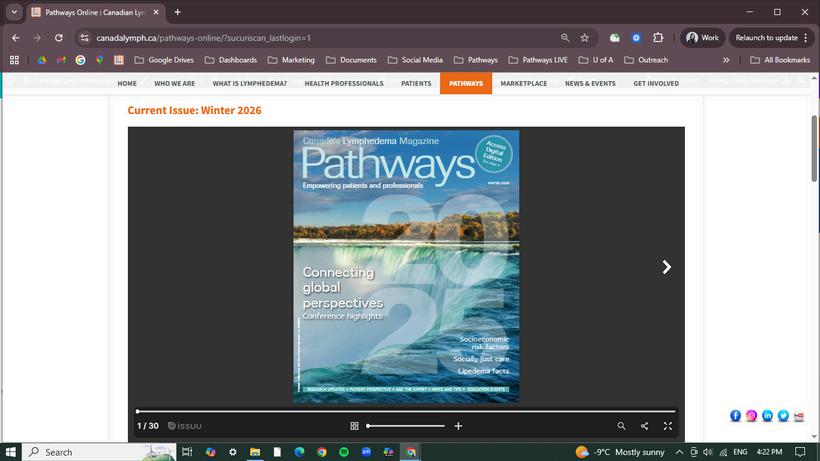This screenshot has width=820, height=461.
Task: Open the issuu thumbnail grid view
Action: click(354, 426)
